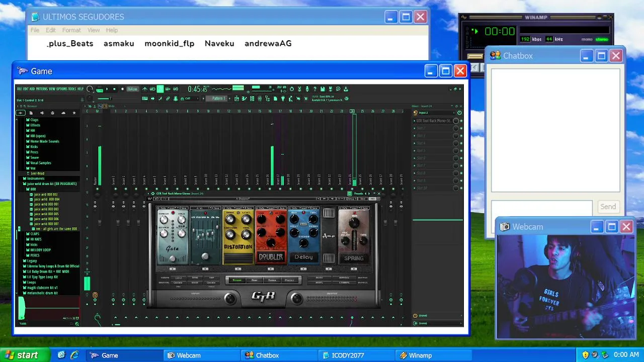Open Format menu in ULTIMOS SEGUDORES window
Viewport: 644px width, 362px height.
71,30
